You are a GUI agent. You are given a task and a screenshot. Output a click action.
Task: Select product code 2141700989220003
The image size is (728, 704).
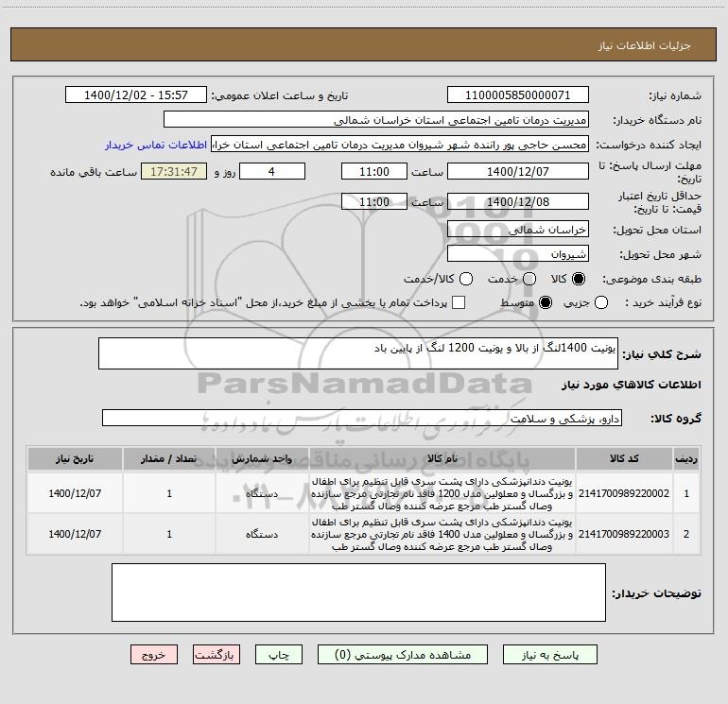[624, 534]
